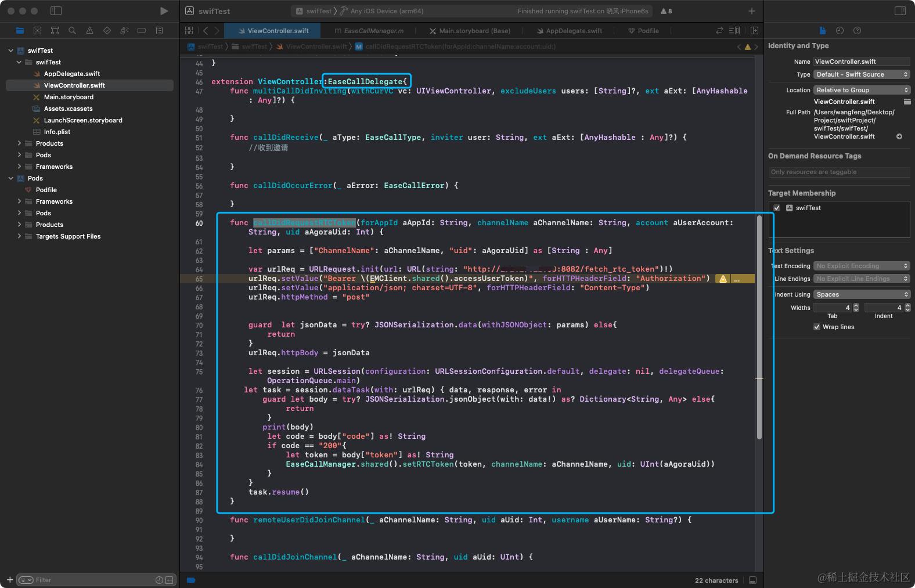Increase the Tab width stepper
915x588 pixels.
856,305
